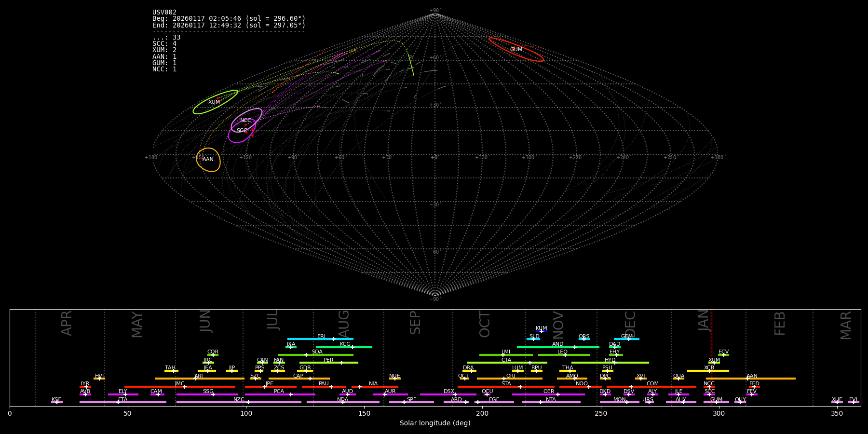868x434 pixels.
Task: Select the URS shower label in the timeline
Action: (648, 400)
